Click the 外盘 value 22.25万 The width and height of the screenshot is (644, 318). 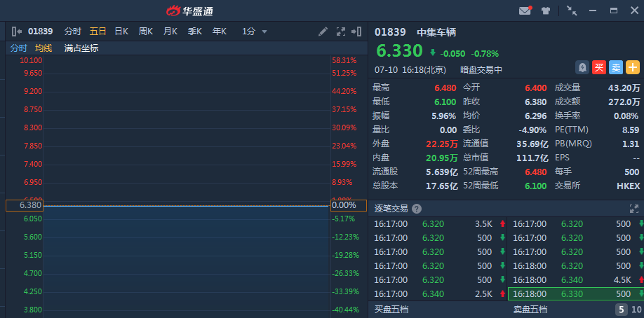click(x=442, y=144)
